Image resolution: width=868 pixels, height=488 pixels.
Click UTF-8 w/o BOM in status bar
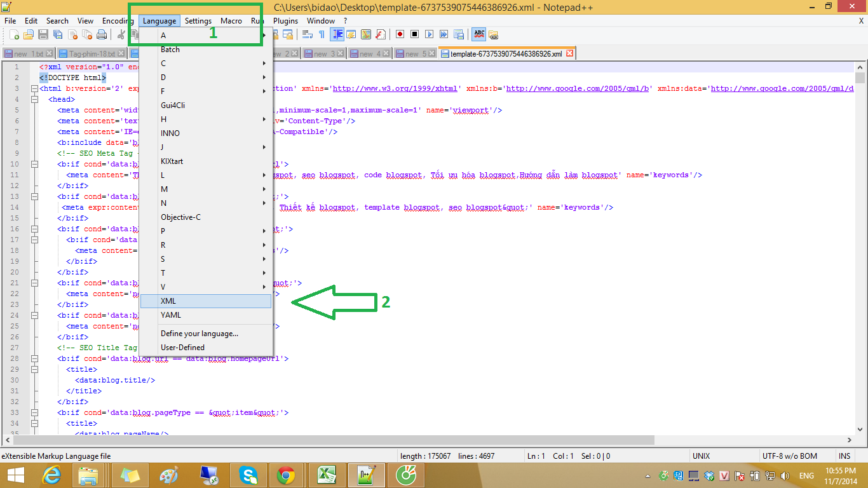(790, 456)
